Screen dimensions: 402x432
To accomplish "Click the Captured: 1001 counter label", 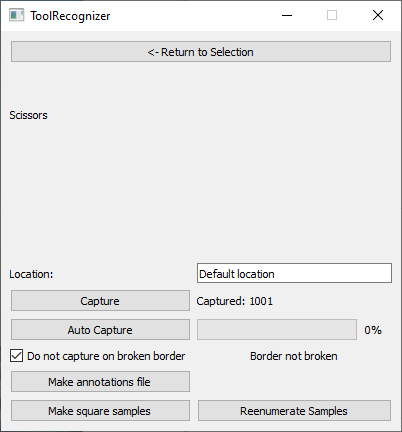I will pyautogui.click(x=235, y=301).
